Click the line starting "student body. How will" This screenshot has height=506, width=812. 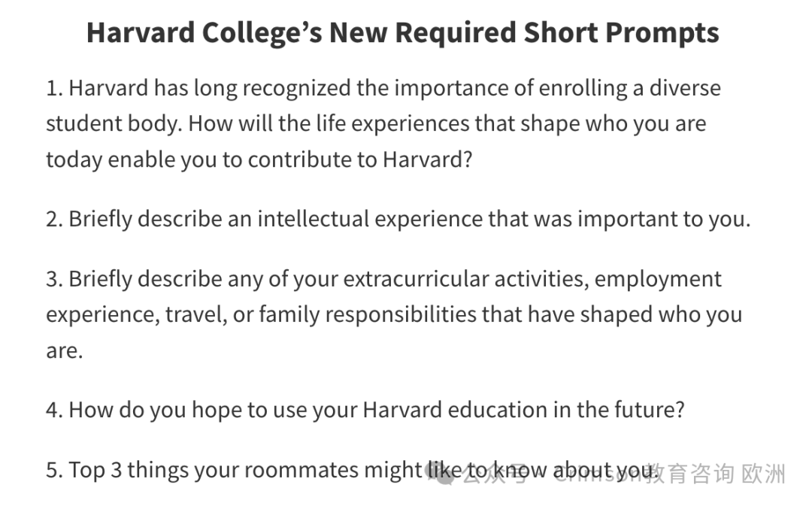click(376, 124)
